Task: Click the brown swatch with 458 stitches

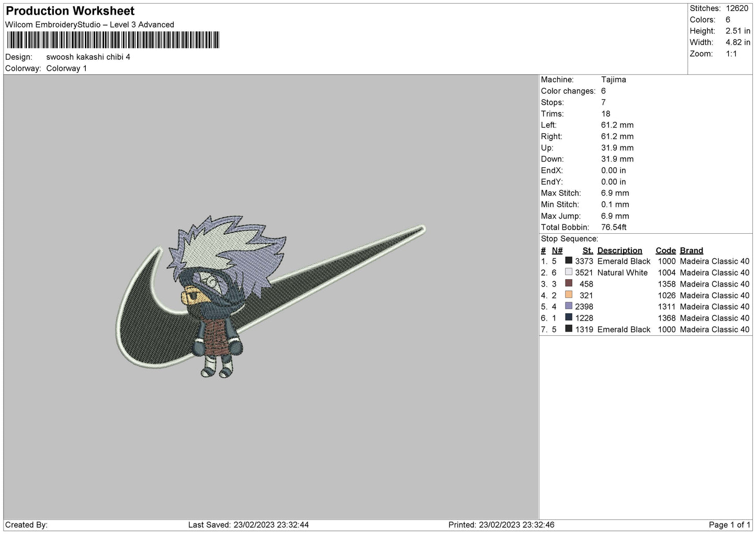Action: click(568, 283)
